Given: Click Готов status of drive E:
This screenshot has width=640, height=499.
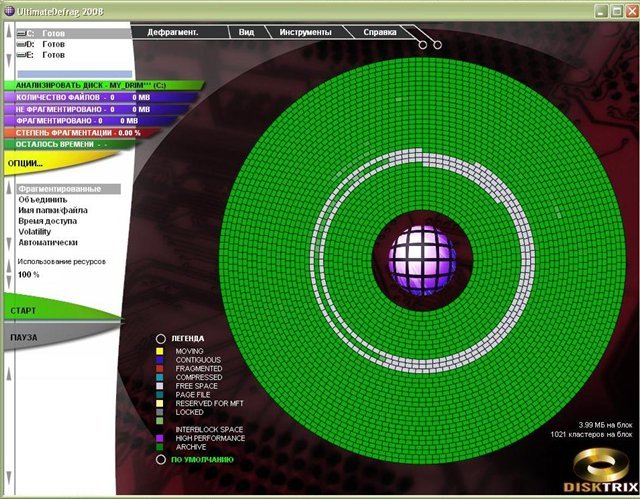Looking at the screenshot, I should [x=53, y=55].
